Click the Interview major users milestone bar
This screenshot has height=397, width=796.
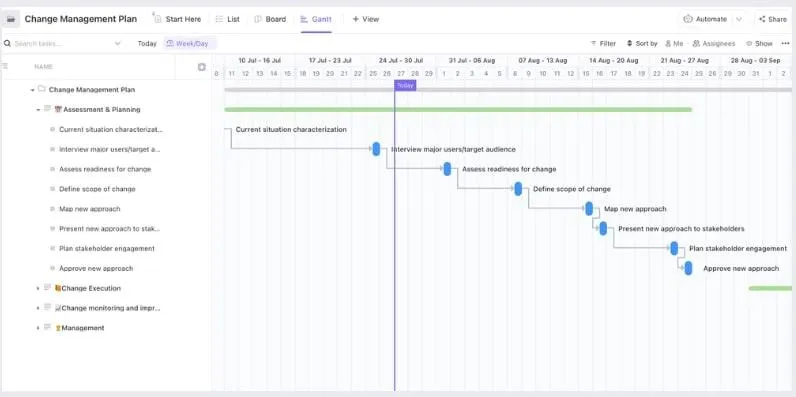point(376,149)
